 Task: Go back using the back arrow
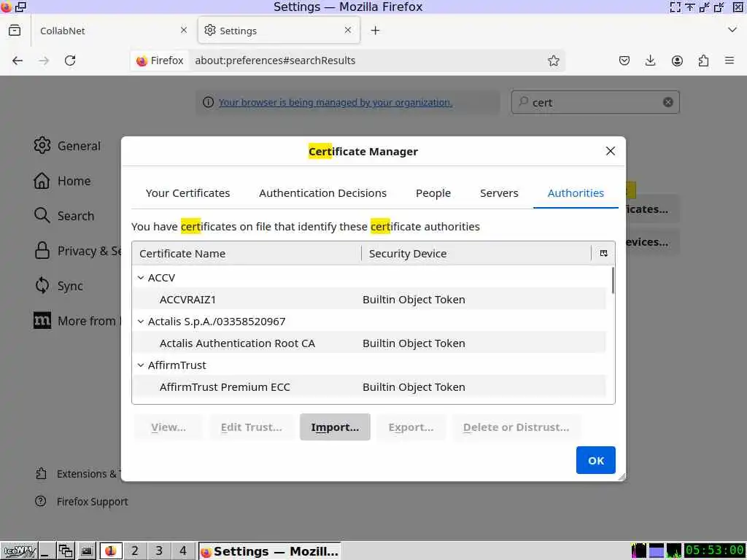[18, 61]
